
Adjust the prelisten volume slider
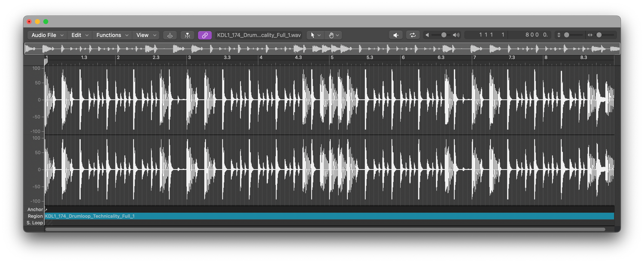click(x=442, y=35)
